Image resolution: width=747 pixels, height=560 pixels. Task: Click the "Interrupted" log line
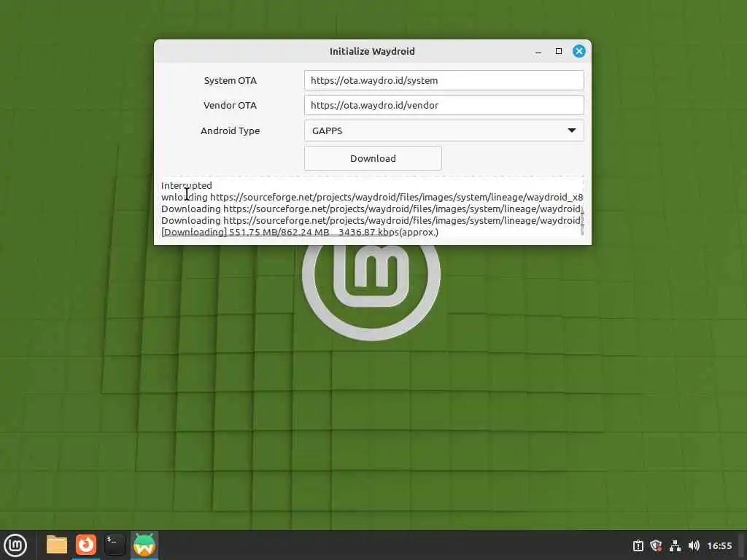point(186,185)
